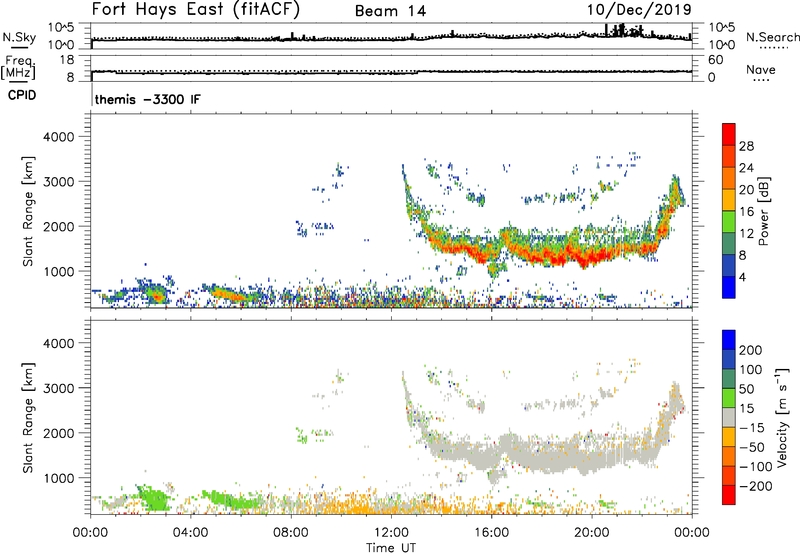Viewport: 800px width, 554px height.
Task: Click the '08:00' time tick label
Action: click(x=291, y=533)
